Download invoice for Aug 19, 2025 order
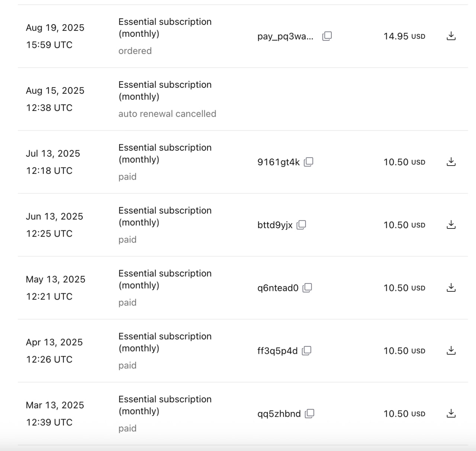The image size is (476, 451). coord(451,36)
